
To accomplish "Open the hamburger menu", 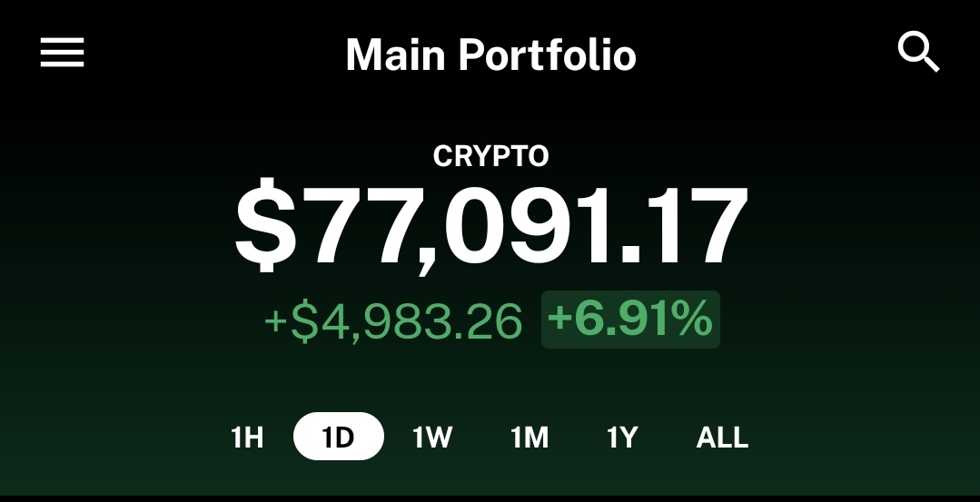I will [62, 53].
